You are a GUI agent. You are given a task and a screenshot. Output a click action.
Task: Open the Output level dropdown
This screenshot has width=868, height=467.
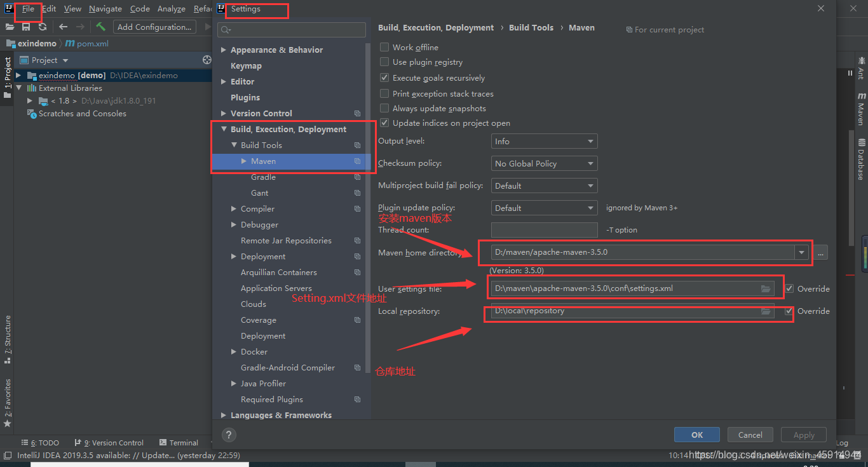pyautogui.click(x=545, y=141)
